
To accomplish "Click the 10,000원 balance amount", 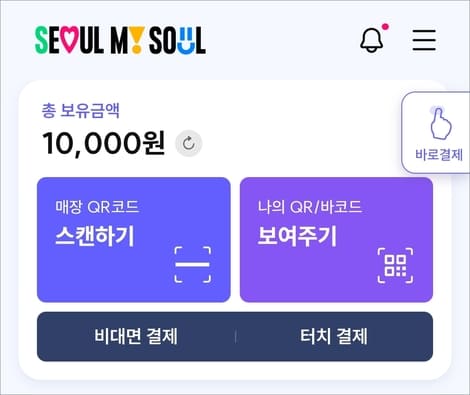I will (x=103, y=143).
